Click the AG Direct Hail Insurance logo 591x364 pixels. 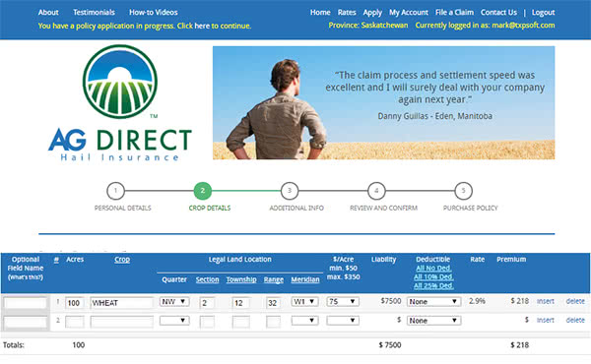click(120, 103)
